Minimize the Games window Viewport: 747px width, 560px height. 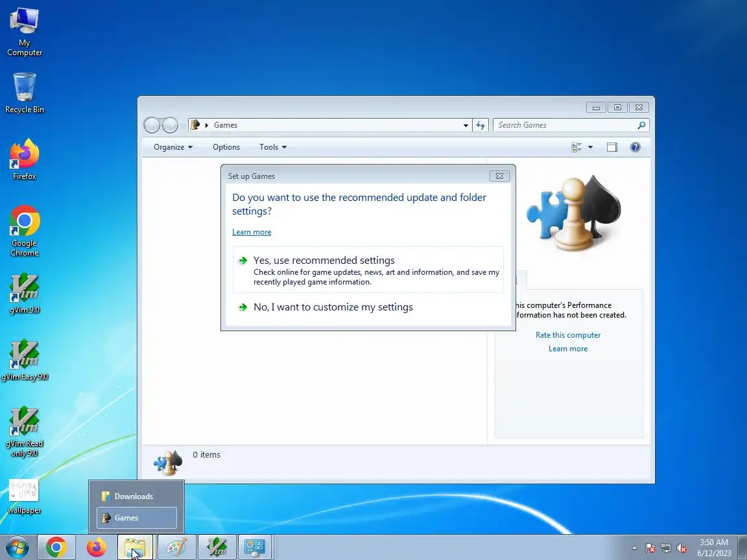click(x=596, y=108)
